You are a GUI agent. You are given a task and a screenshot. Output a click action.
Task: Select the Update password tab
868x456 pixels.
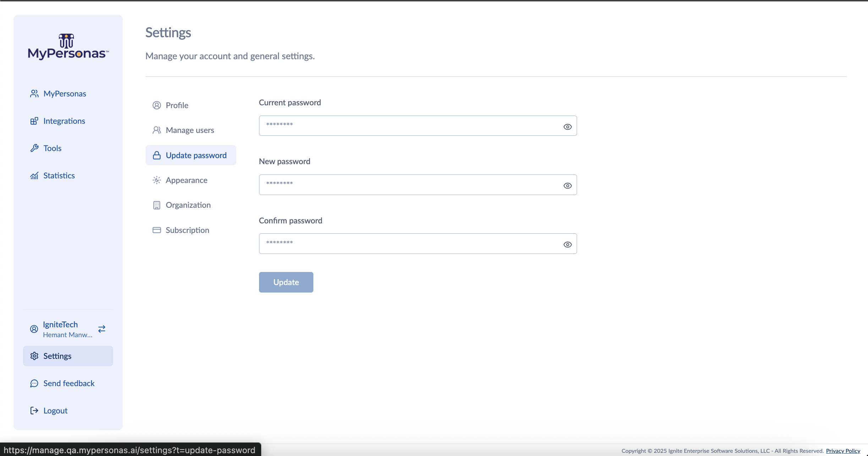pos(191,155)
